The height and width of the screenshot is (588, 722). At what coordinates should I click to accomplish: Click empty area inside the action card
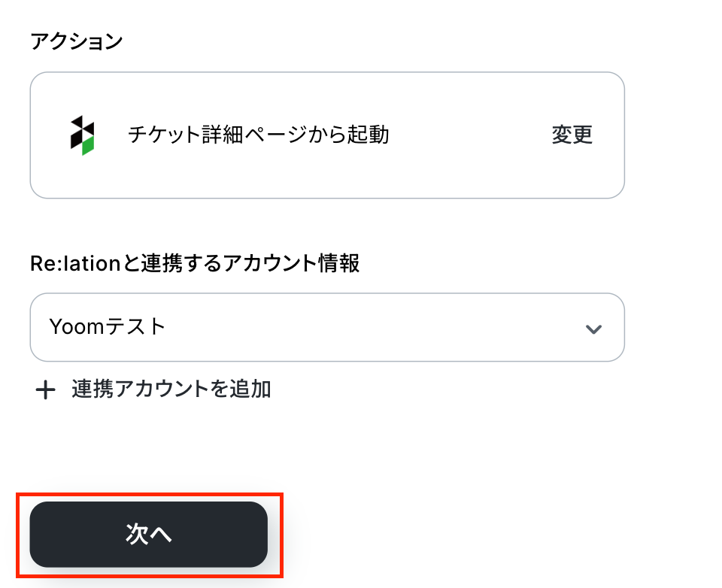tap(460, 175)
